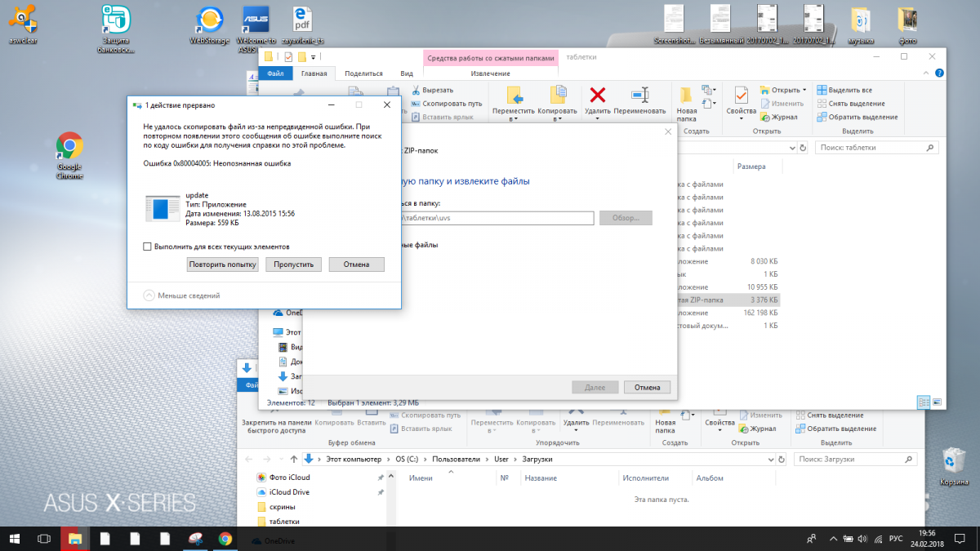The width and height of the screenshot is (980, 551).
Task: Check 'Выполнить для всех текущих элементов' checkbox
Action: (148, 246)
